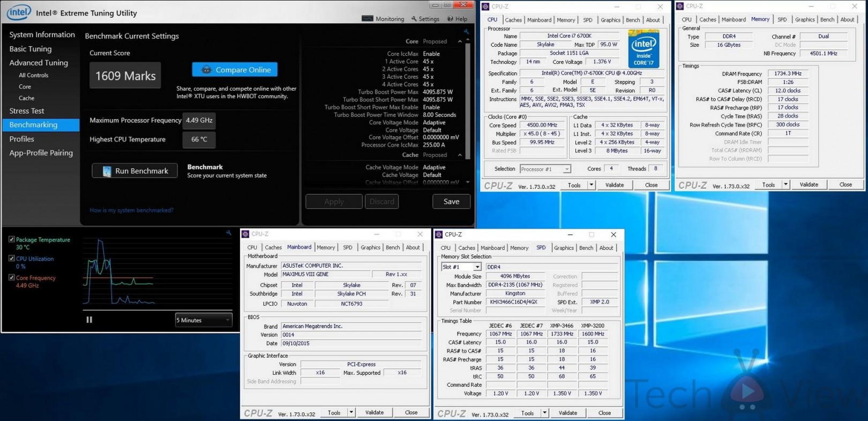Viewport: 868px width, 421px height.
Task: Open the 5 Minutes time range dropdown
Action: (x=204, y=320)
